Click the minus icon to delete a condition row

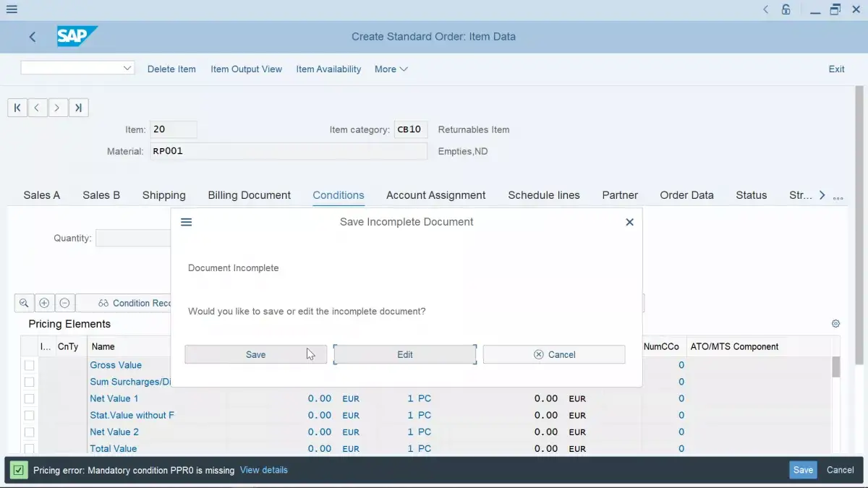coord(64,303)
